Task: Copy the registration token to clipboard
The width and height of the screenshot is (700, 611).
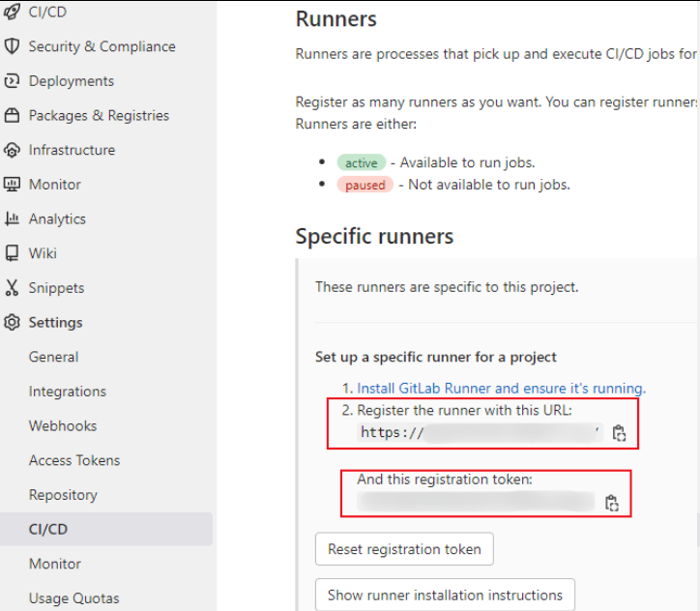Action: pos(611,503)
